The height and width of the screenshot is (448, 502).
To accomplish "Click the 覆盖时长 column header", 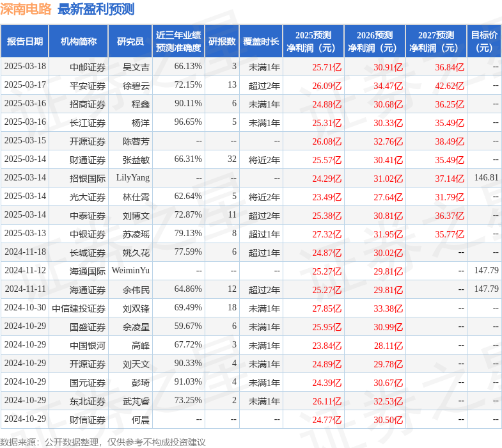I will click(x=260, y=42).
